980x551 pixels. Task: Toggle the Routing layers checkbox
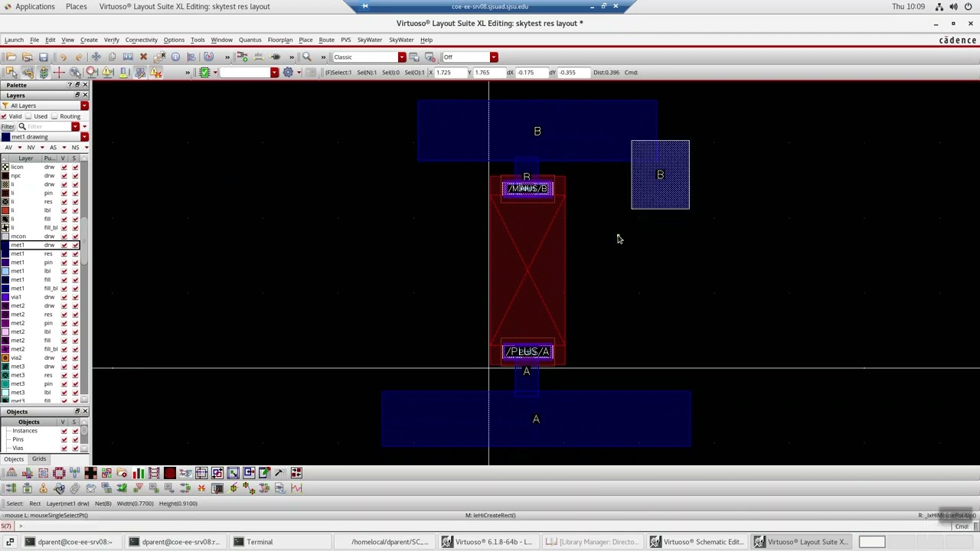(x=54, y=116)
